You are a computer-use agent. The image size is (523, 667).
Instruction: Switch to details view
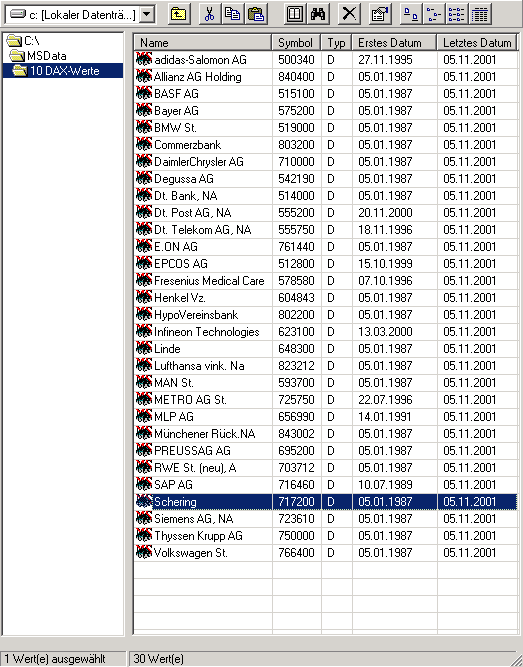(x=480, y=14)
